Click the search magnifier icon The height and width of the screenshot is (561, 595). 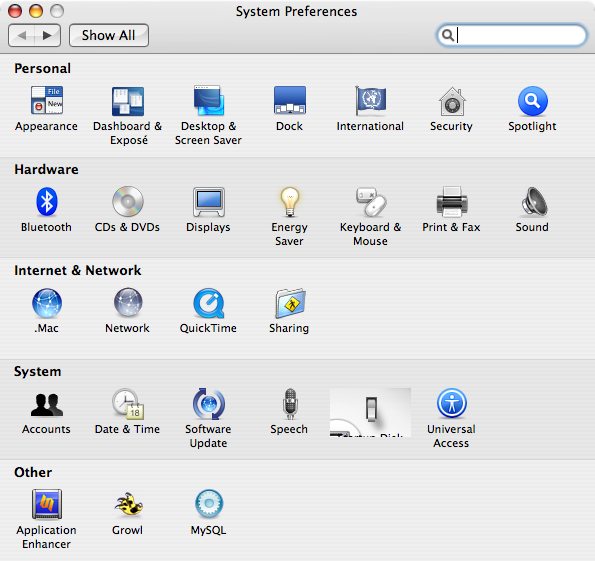coord(448,35)
